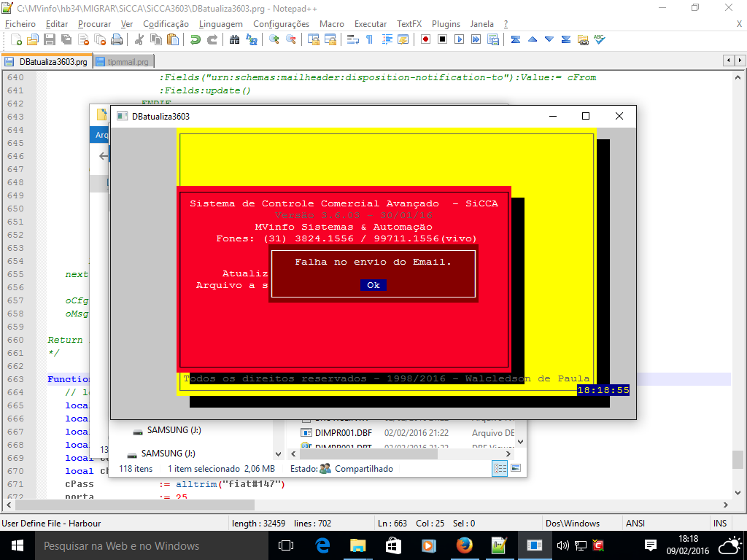Open the Linguagem menu

(x=220, y=24)
